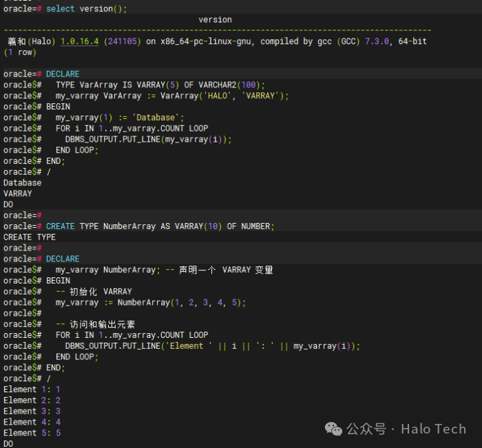482x448 pixels.
Task: Click the first DECLARE keyword
Action: [x=63, y=74]
